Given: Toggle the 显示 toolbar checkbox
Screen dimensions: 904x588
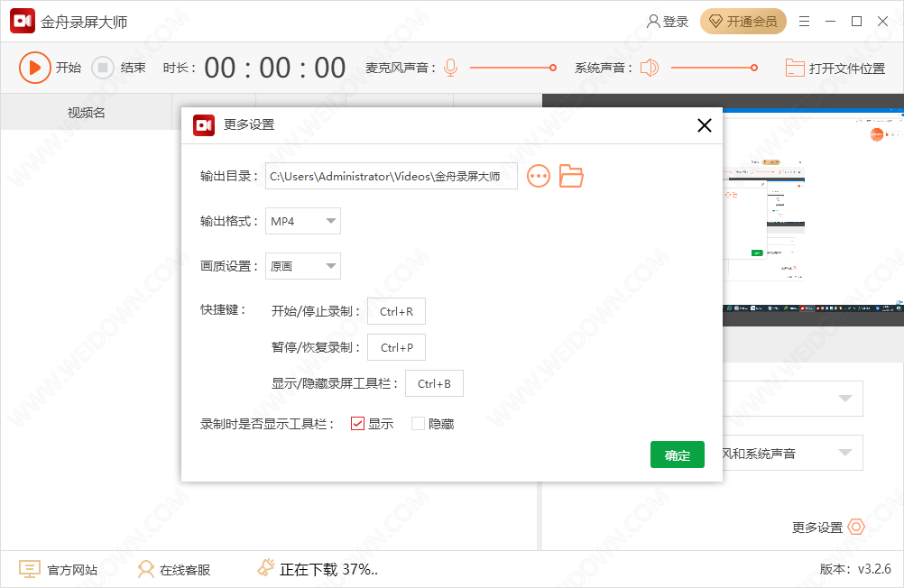Looking at the screenshot, I should click(x=357, y=424).
